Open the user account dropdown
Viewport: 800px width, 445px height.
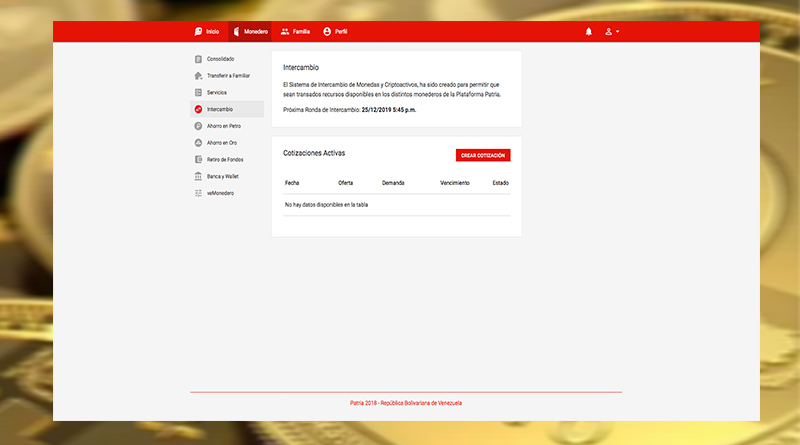pyautogui.click(x=612, y=32)
